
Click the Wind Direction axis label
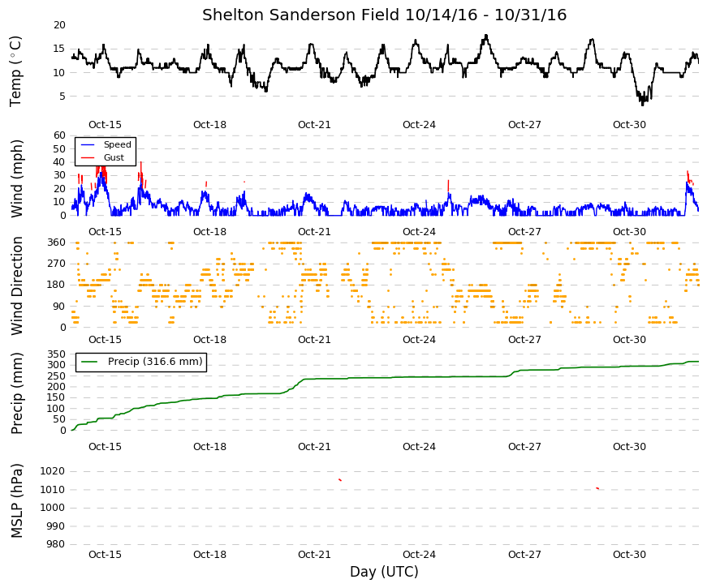pos(17,285)
